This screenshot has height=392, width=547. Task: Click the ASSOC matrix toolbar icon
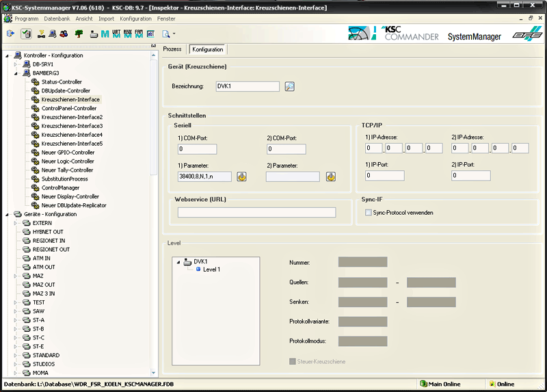click(127, 33)
